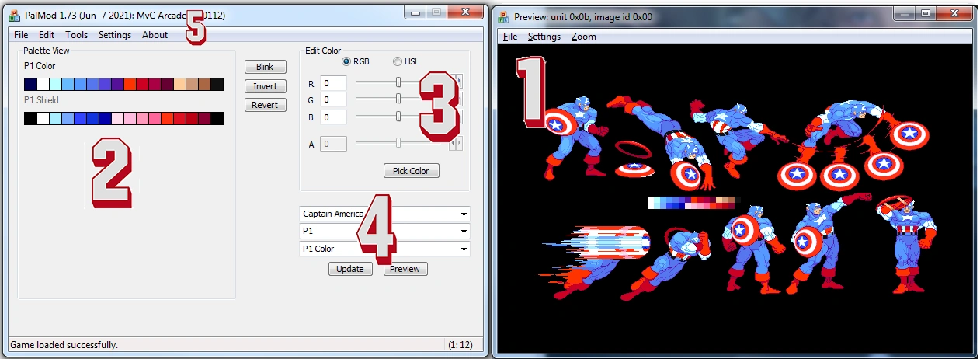
Task: Minimize the Preview window
Action: pyautogui.click(x=904, y=13)
